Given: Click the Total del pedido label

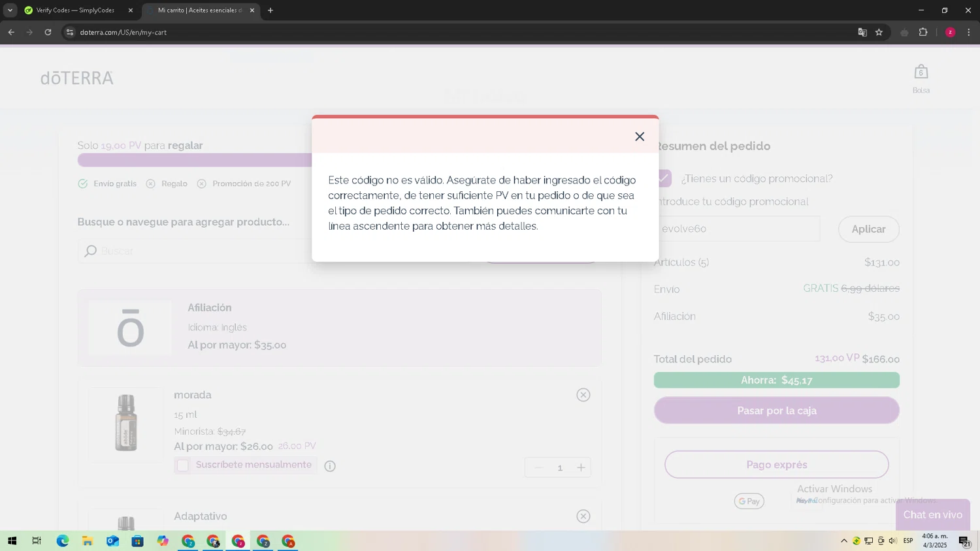Looking at the screenshot, I should tap(693, 359).
